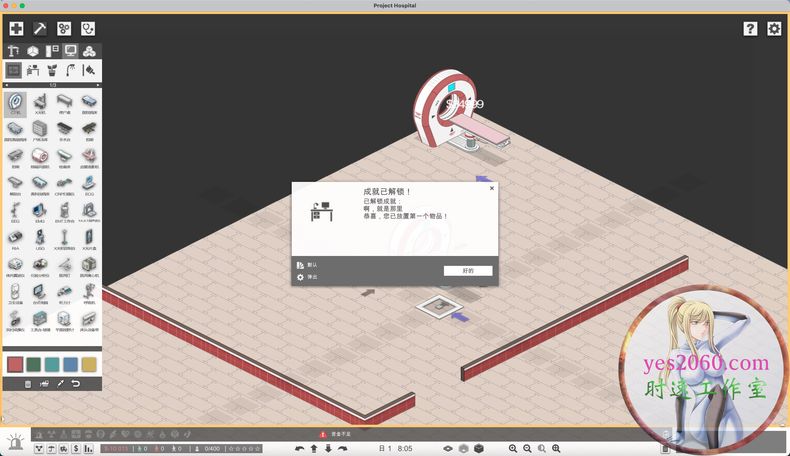Pick the red color swatch
This screenshot has width=790, height=456.
point(16,364)
